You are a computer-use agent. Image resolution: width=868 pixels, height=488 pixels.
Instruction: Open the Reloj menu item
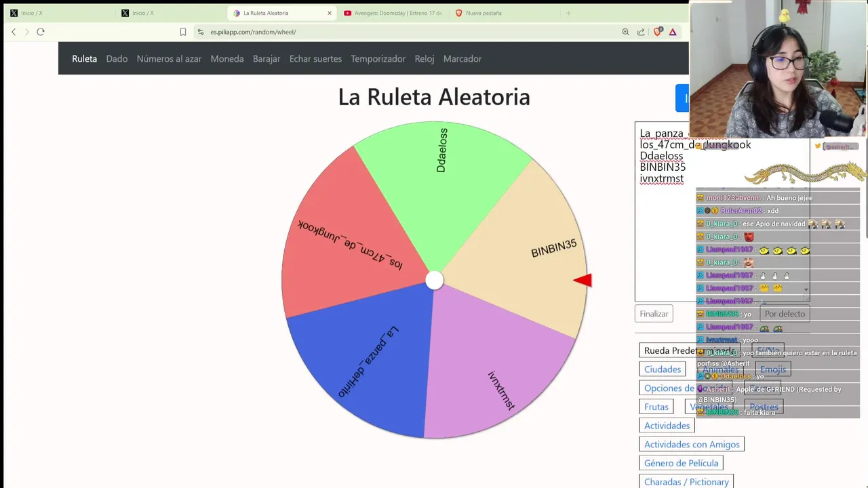click(425, 59)
